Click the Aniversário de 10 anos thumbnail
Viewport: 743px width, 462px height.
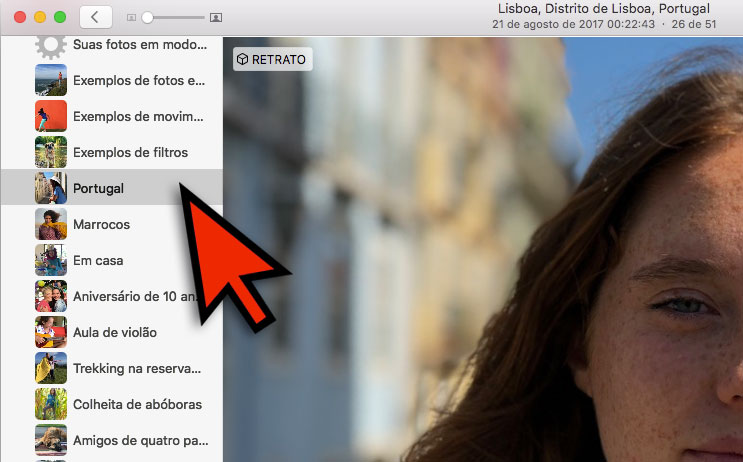pos(50,296)
